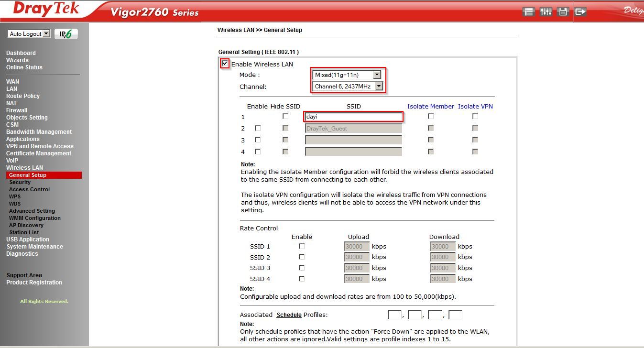The width and height of the screenshot is (644, 348).
Task: Enable Rate Control for SSID 1
Action: click(x=301, y=246)
